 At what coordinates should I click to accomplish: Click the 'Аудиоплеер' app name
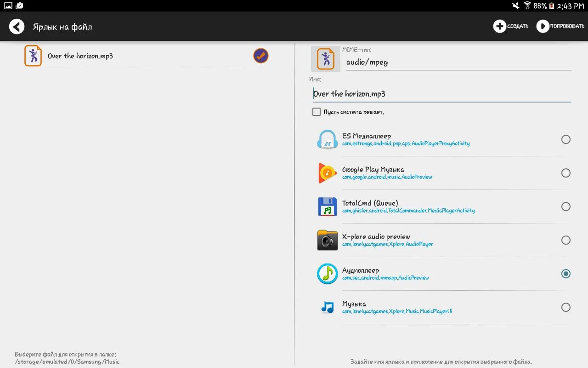tap(361, 270)
